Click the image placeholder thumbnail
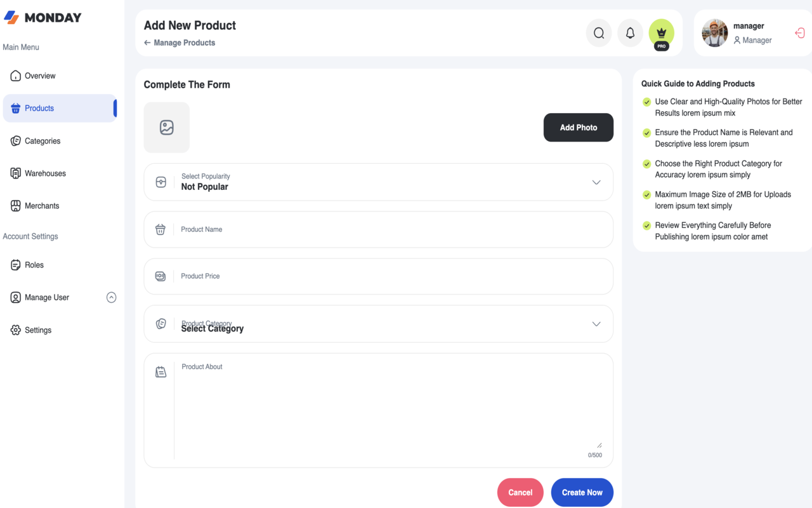This screenshot has height=508, width=812. coord(166,128)
